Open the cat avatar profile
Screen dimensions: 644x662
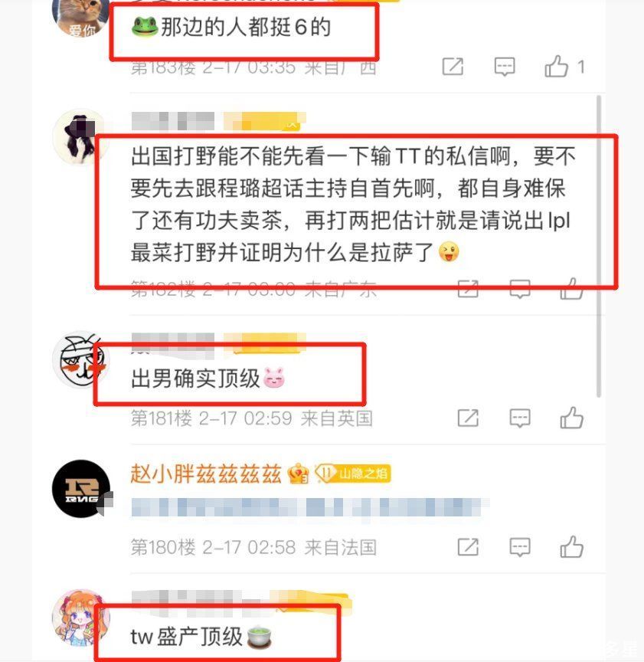(x=80, y=17)
